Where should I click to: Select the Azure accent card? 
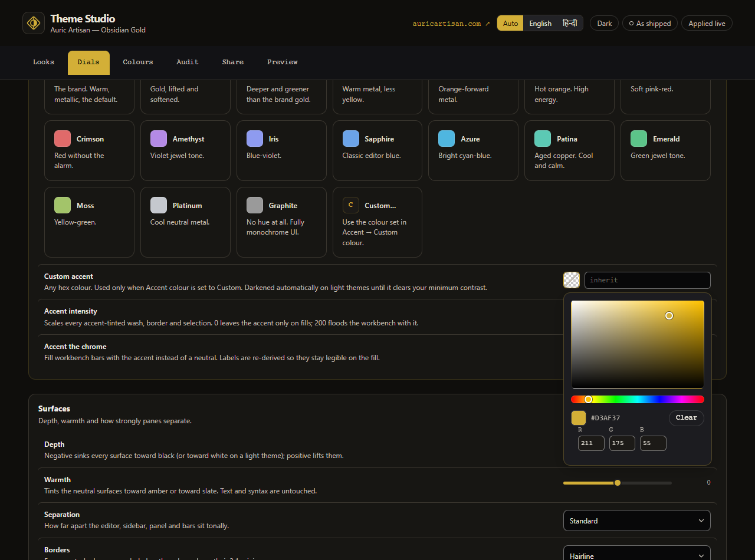pos(473,150)
